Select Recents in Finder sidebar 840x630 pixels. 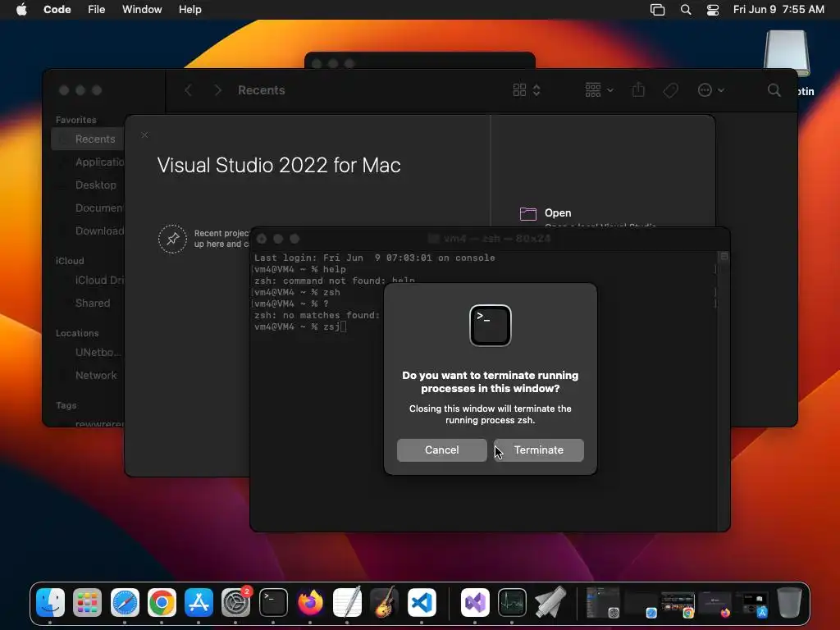pyautogui.click(x=88, y=139)
